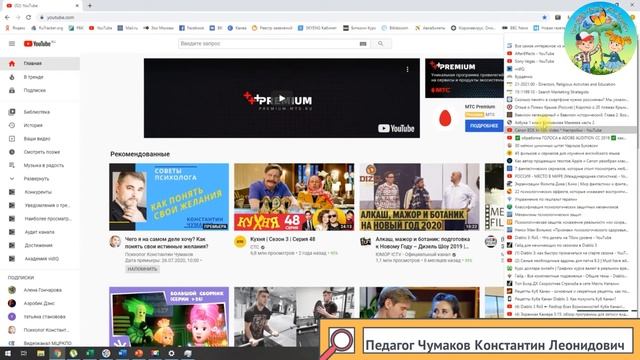The image size is (640, 360).
Task: Open the Word icon on the taskbar
Action: 122,353
